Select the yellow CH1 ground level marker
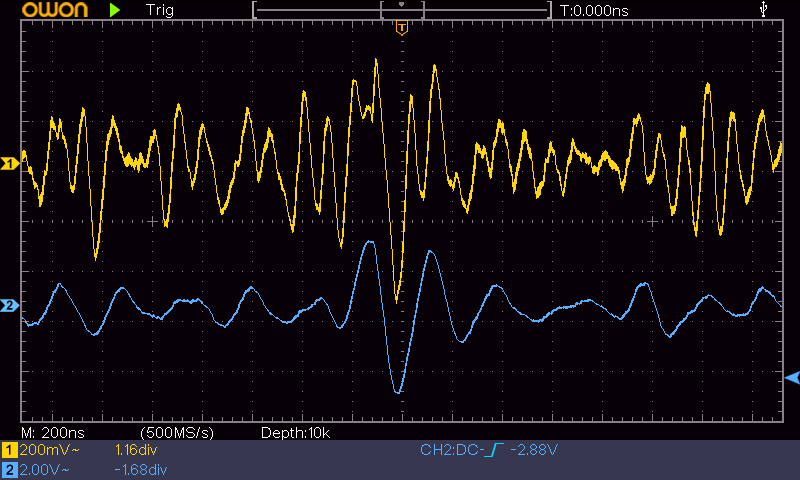This screenshot has height=480, width=800. (x=10, y=163)
